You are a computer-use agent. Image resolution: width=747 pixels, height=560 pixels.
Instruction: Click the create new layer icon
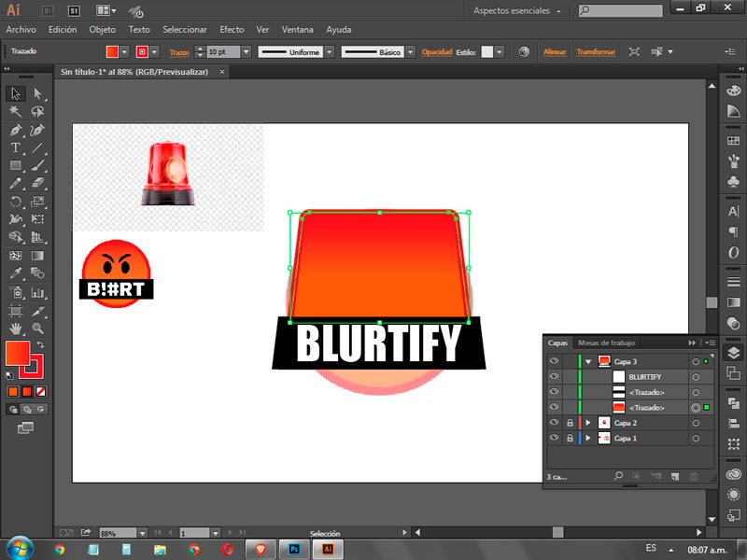pos(675,476)
